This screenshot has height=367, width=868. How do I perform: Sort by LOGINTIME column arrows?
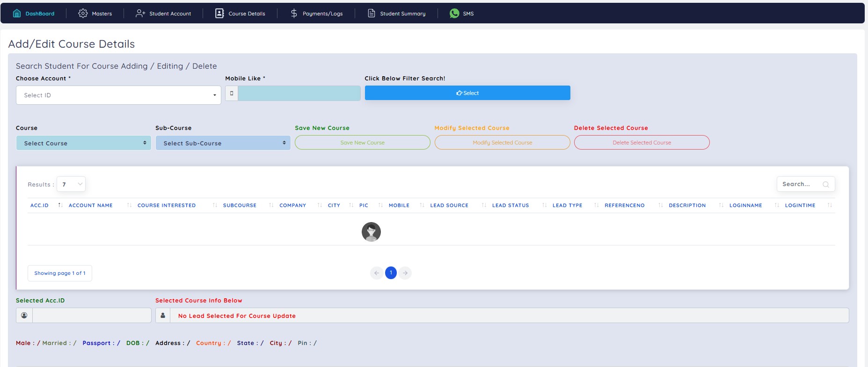(x=830, y=205)
